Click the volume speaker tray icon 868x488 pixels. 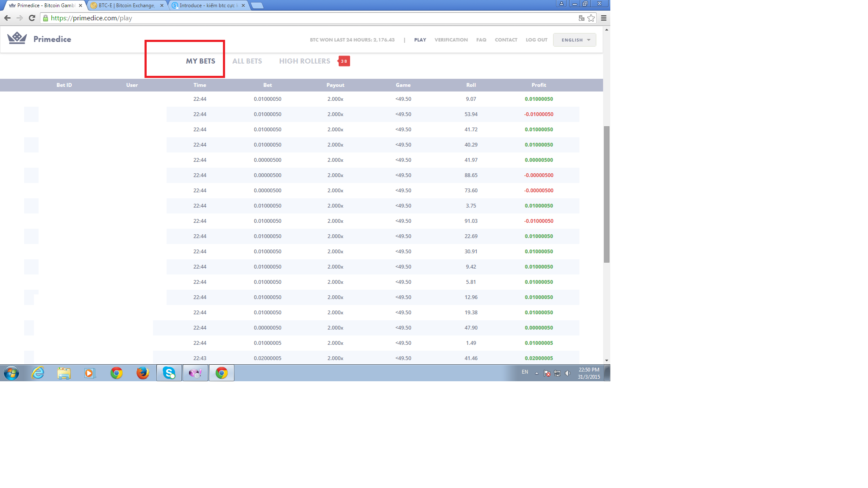click(568, 373)
